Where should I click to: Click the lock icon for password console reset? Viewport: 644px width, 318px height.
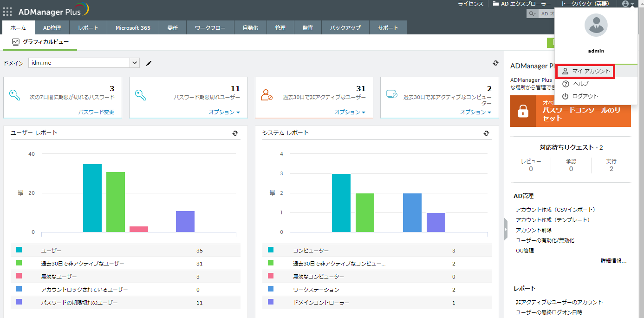(523, 112)
